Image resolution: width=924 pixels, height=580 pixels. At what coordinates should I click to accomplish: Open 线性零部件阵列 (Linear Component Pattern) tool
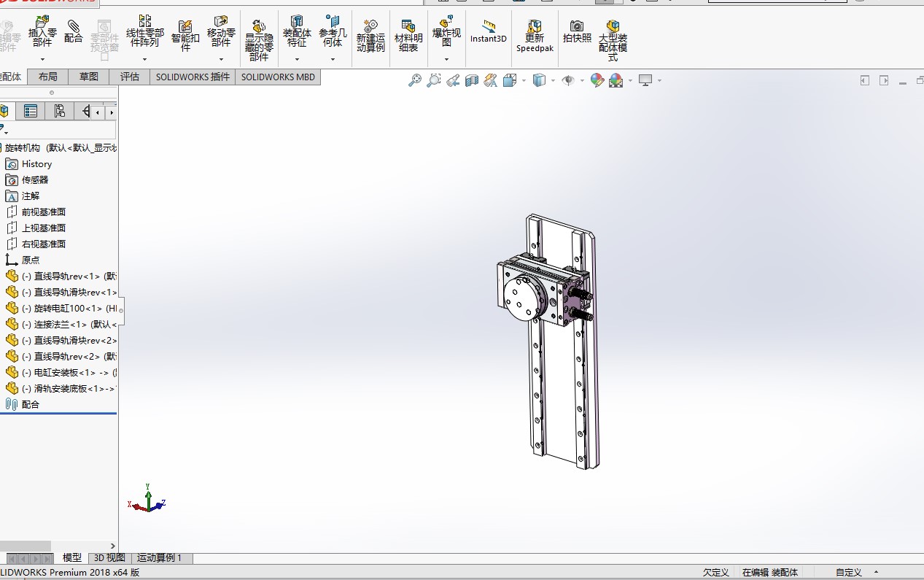[x=145, y=31]
